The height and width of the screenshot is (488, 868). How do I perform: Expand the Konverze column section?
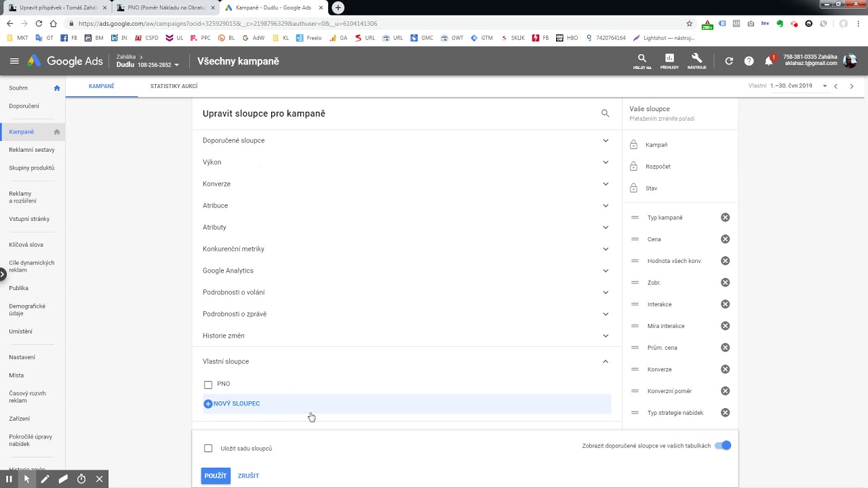[x=407, y=184]
